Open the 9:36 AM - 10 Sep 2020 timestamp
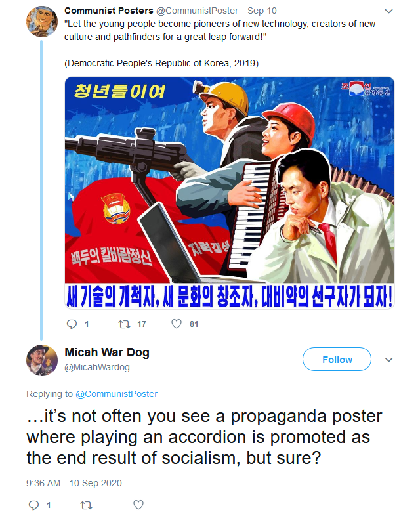 point(74,483)
